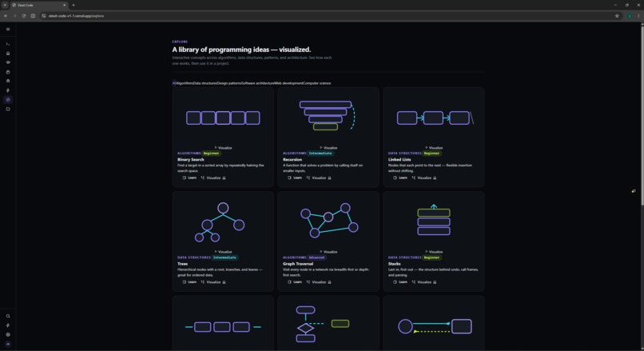Open the settings gear icon at sidebar bottom
This screenshot has height=351, width=644.
tap(8, 334)
